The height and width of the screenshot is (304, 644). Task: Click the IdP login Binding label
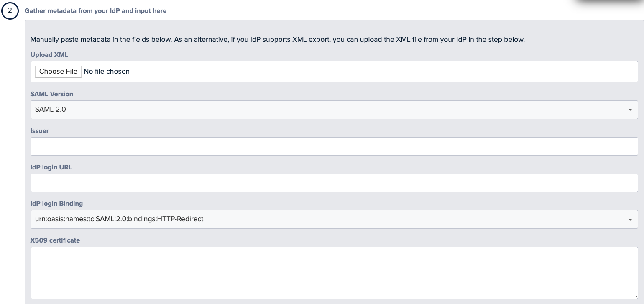(x=56, y=204)
